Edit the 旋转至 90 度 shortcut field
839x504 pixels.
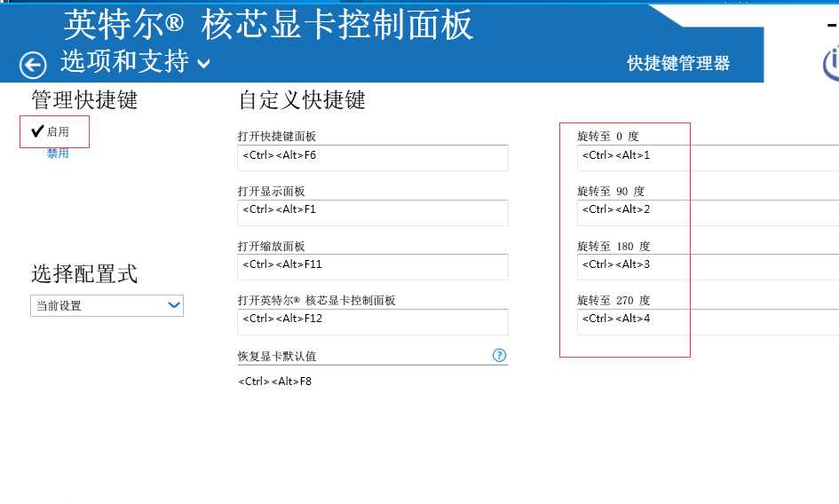(708, 212)
